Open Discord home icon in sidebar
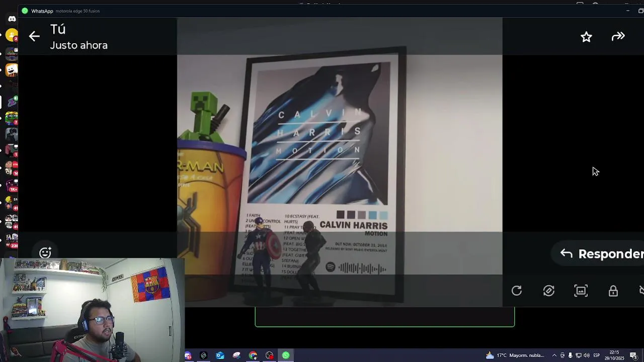The width and height of the screenshot is (644, 362). tap(12, 19)
